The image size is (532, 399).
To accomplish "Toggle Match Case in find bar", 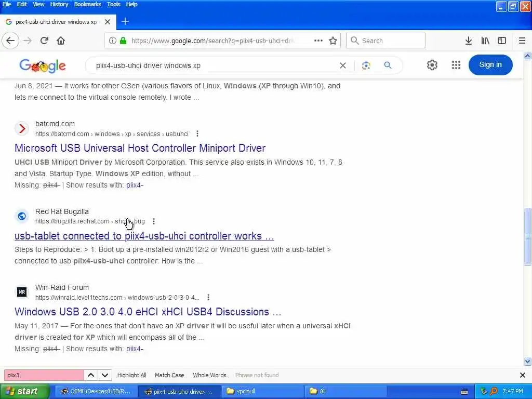I will click(x=169, y=375).
